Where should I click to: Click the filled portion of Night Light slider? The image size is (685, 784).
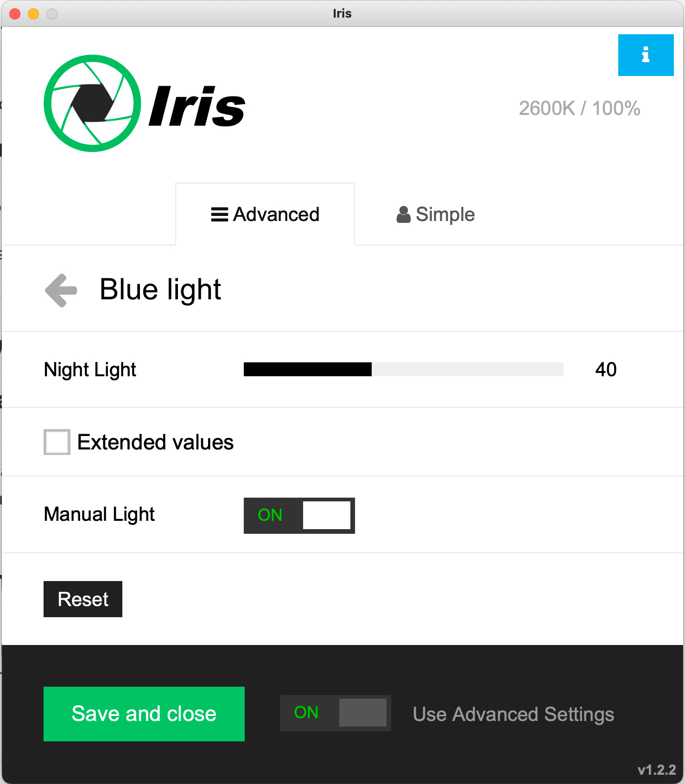[308, 369]
